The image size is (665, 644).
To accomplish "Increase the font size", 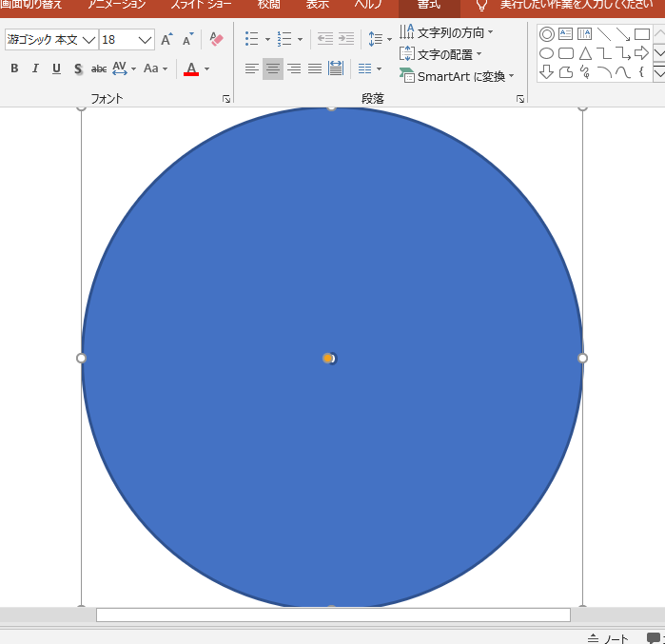I will (166, 39).
